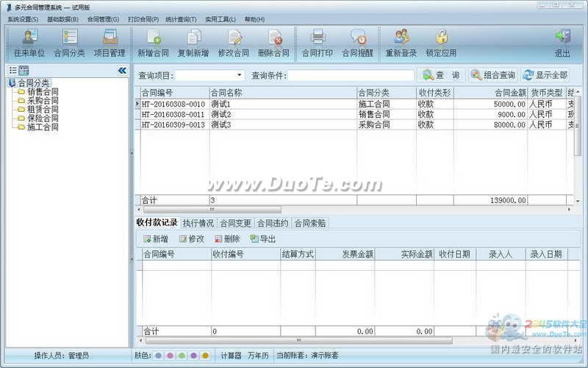Select 销售合同 folder in tree

[43, 91]
